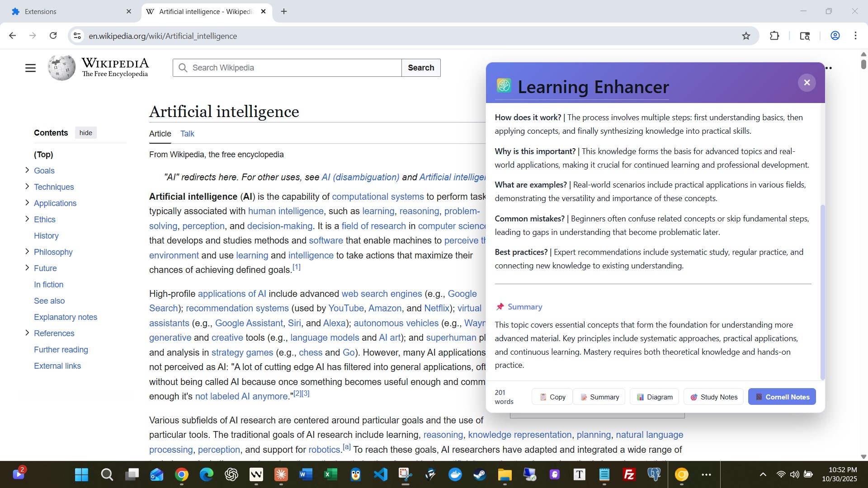Open Wikipedia main menu hamburger icon
This screenshot has height=488, width=868.
point(30,68)
